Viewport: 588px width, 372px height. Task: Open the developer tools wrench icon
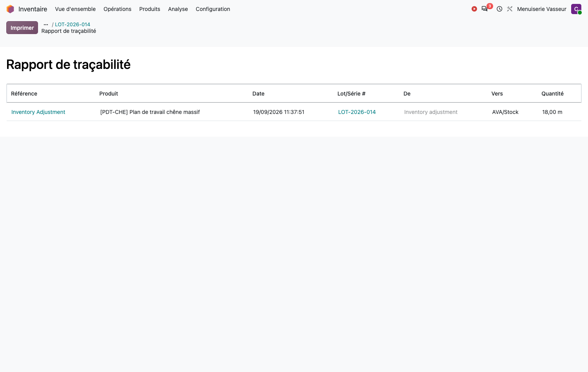point(510,9)
